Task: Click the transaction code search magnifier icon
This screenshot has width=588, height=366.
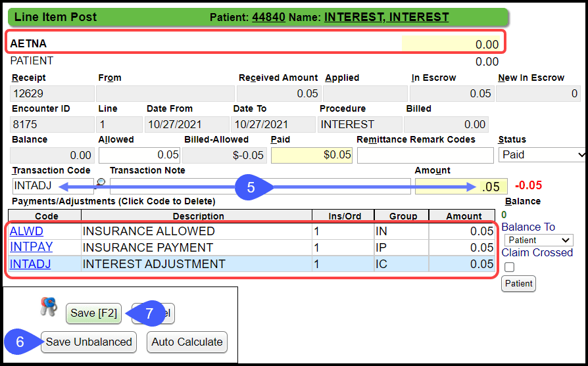Action: (x=101, y=182)
